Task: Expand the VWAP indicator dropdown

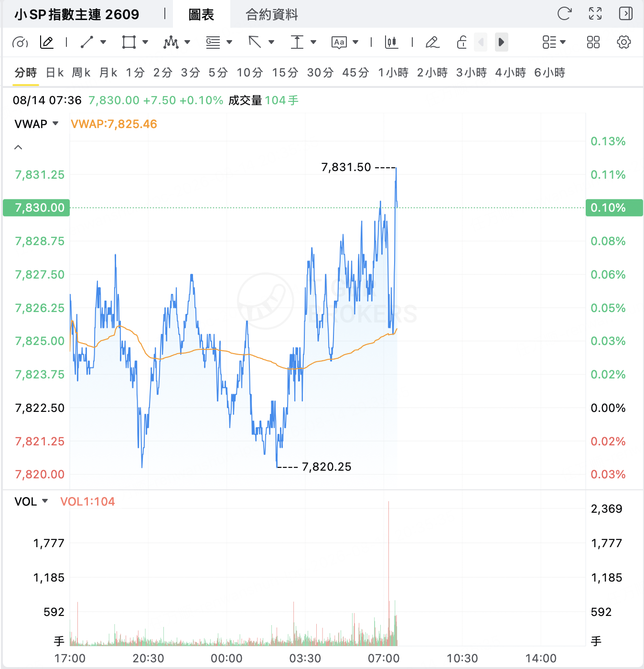Action: tap(55, 123)
